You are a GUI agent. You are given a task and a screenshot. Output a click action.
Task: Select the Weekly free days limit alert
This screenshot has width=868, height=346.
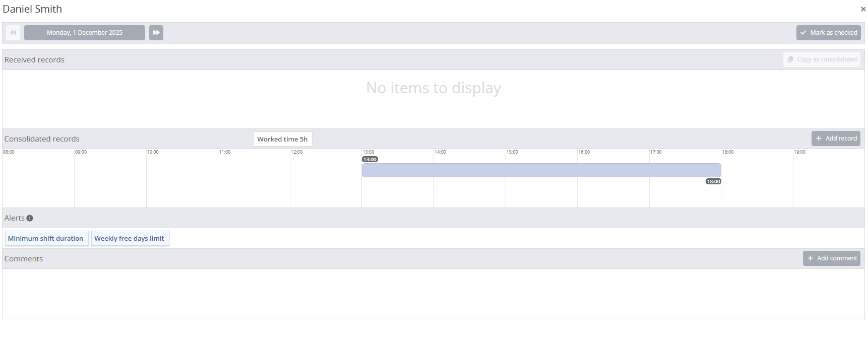130,238
